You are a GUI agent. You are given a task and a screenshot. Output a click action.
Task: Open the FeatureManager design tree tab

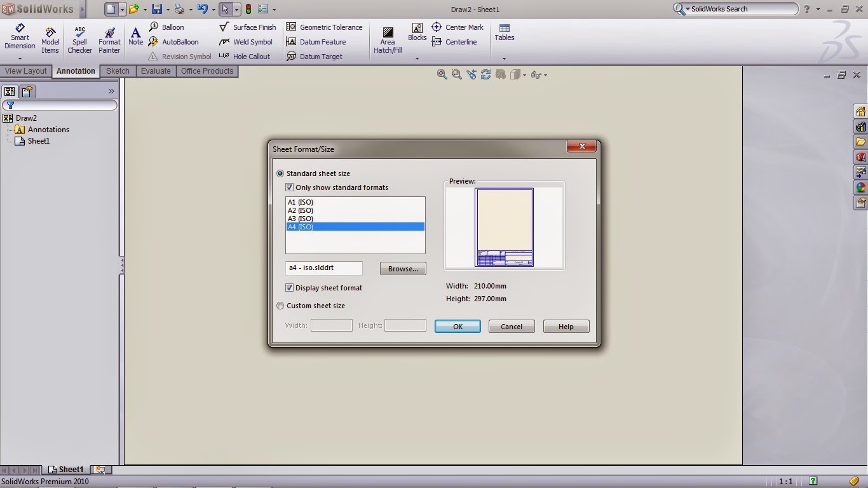pyautogui.click(x=10, y=91)
